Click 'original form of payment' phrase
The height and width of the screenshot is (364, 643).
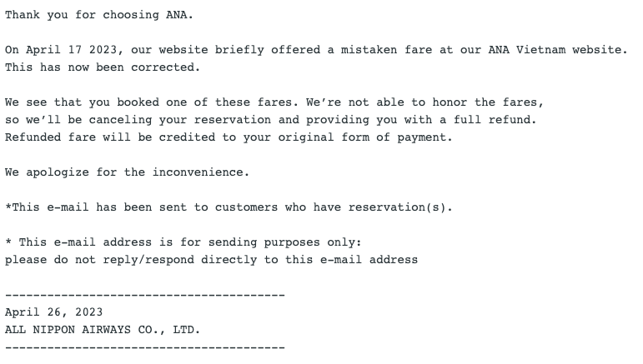coord(362,137)
